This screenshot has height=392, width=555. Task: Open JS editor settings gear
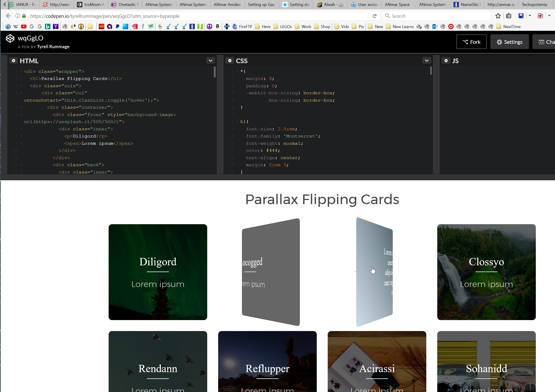(x=446, y=61)
